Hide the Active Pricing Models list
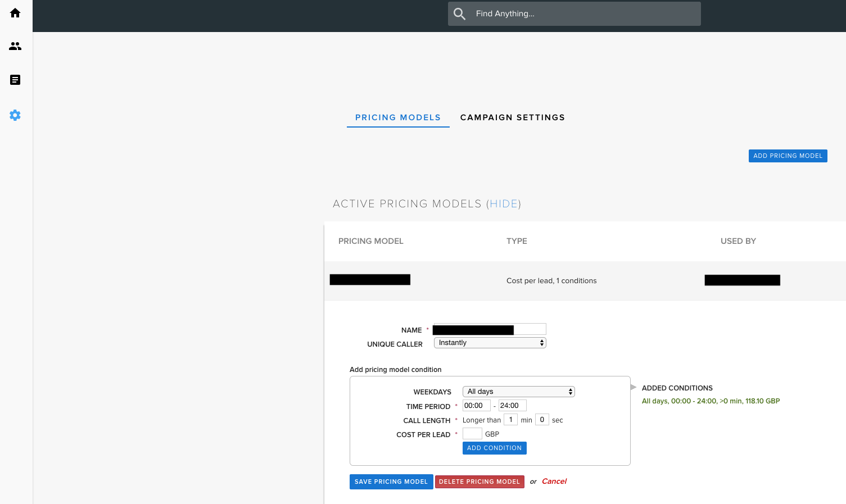The height and width of the screenshot is (504, 846). [504, 203]
